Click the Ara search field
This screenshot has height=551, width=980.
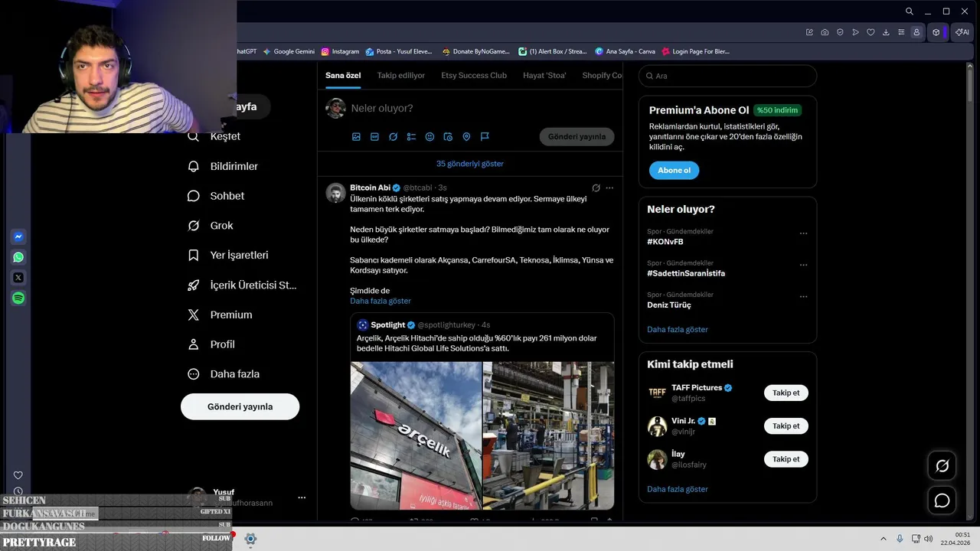[x=727, y=76]
